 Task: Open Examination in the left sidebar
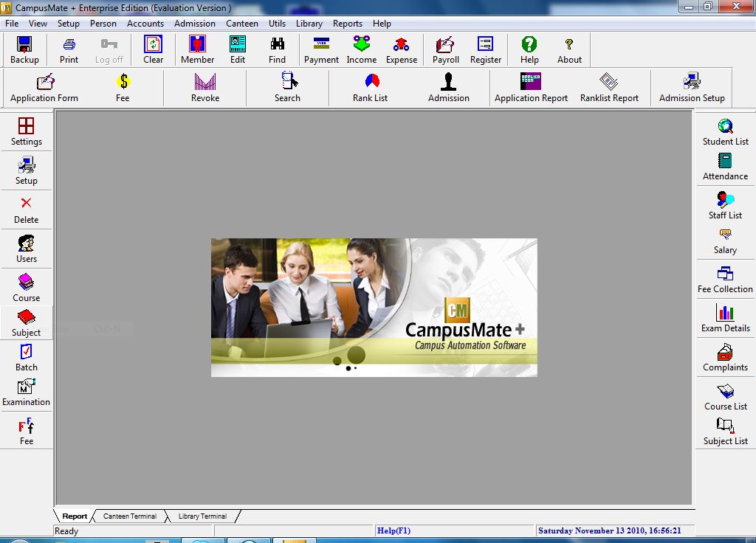[26, 392]
